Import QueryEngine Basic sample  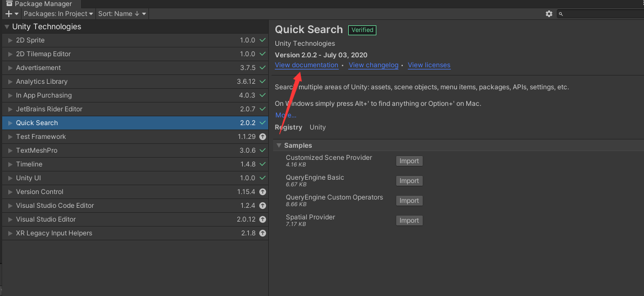(409, 181)
